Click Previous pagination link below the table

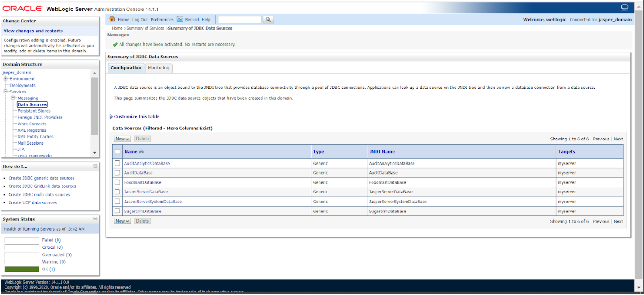coord(601,221)
